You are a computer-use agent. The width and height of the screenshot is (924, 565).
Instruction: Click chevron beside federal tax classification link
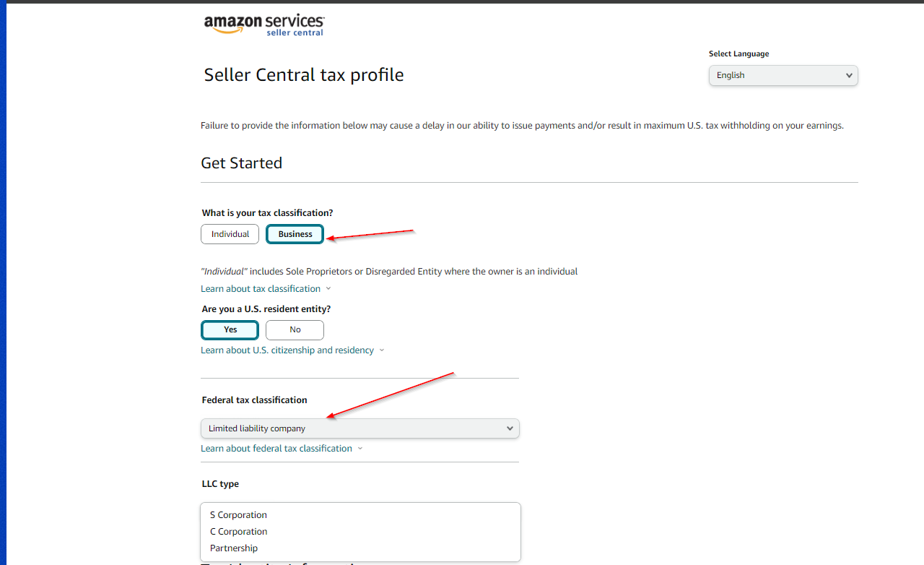pyautogui.click(x=360, y=449)
